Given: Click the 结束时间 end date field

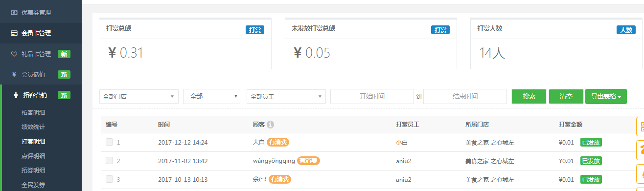Looking at the screenshot, I should (x=465, y=96).
